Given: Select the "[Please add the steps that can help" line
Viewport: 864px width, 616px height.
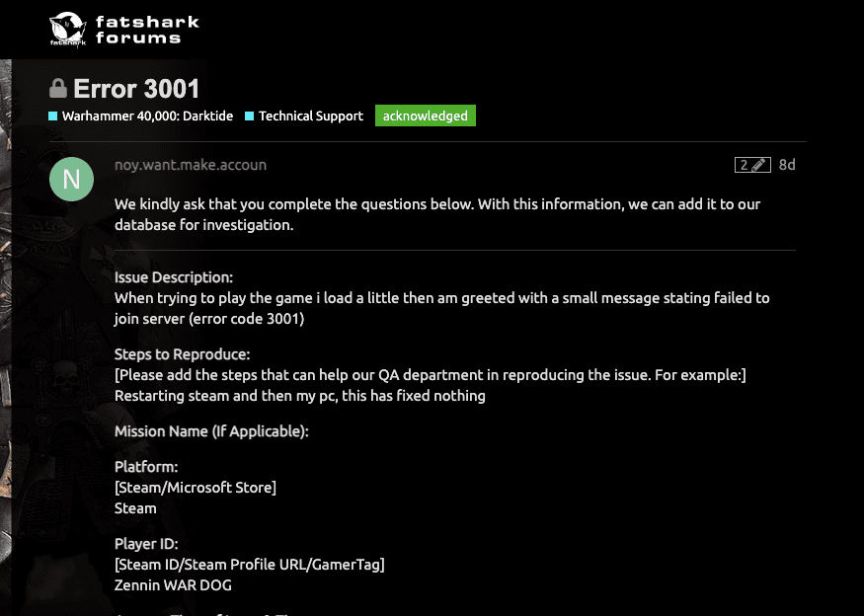Looking at the screenshot, I should click(x=431, y=375).
